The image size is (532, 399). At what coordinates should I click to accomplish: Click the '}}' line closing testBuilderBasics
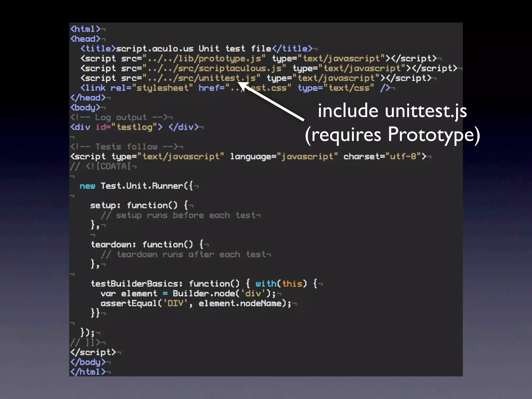[95, 313]
